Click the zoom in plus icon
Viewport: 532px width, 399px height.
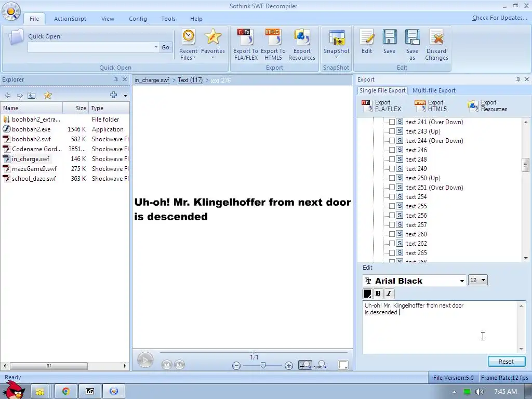289,365
